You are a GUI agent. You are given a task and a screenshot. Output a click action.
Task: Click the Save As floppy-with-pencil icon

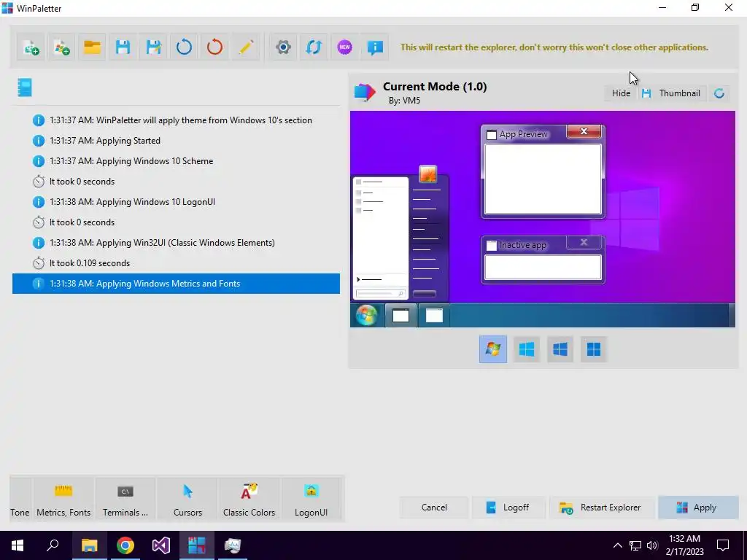click(x=153, y=47)
